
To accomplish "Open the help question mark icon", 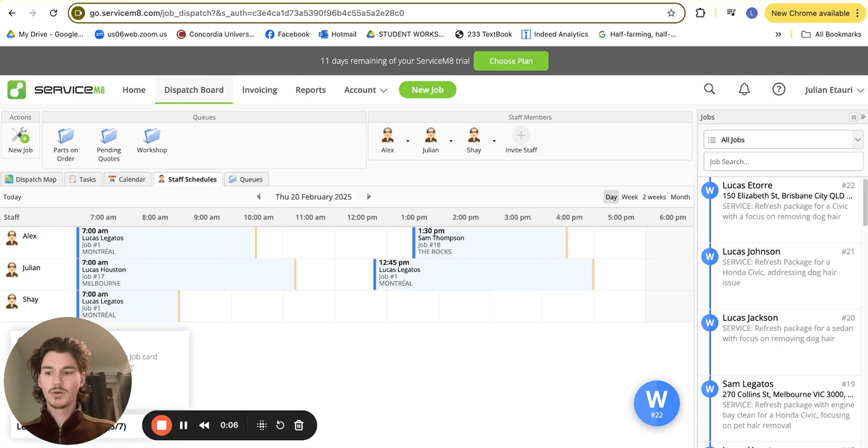I will [779, 89].
